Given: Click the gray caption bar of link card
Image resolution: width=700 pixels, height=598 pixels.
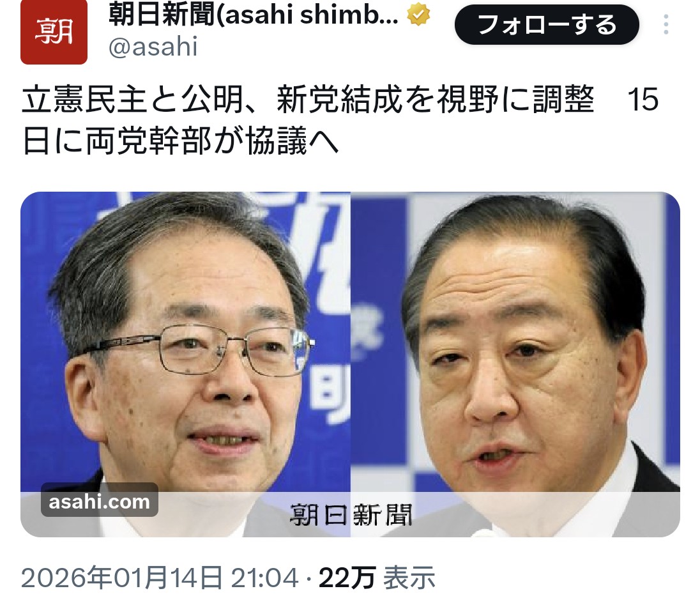Looking at the screenshot, I should click(351, 514).
